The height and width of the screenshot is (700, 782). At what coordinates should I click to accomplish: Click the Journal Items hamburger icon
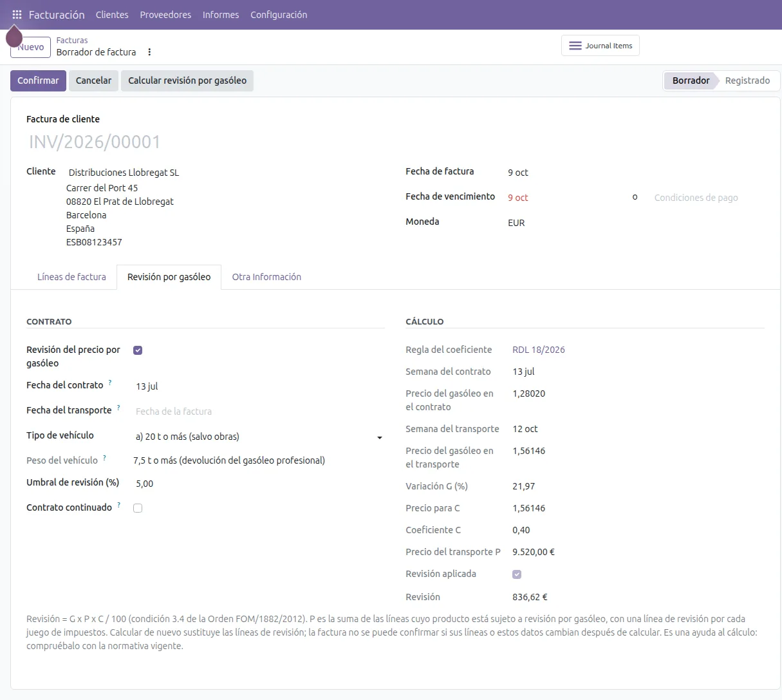tap(575, 46)
